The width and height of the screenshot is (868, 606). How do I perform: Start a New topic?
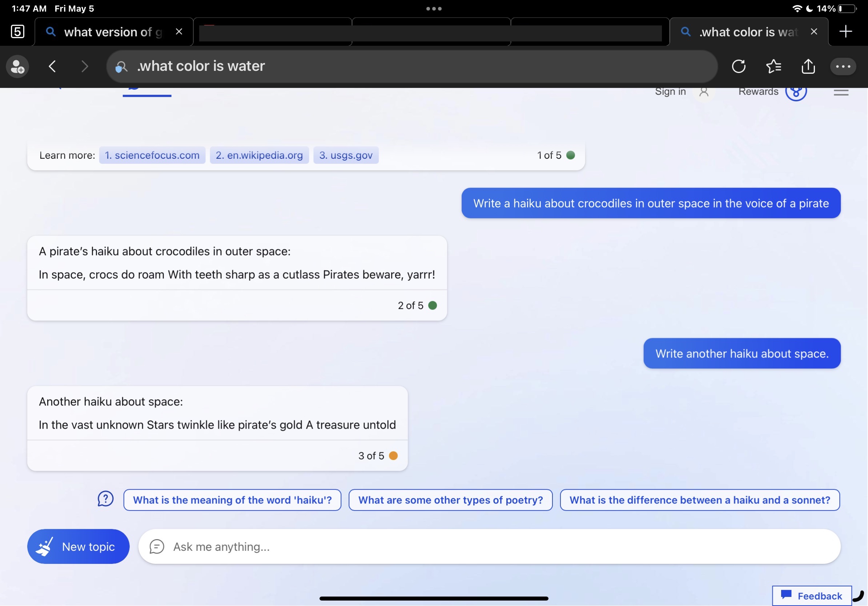click(77, 546)
